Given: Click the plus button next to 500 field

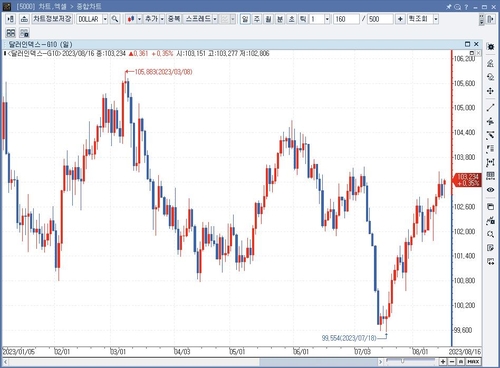Looking at the screenshot, I should point(400,19).
